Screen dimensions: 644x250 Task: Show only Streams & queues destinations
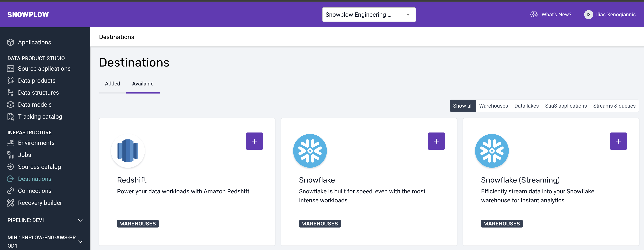click(614, 106)
